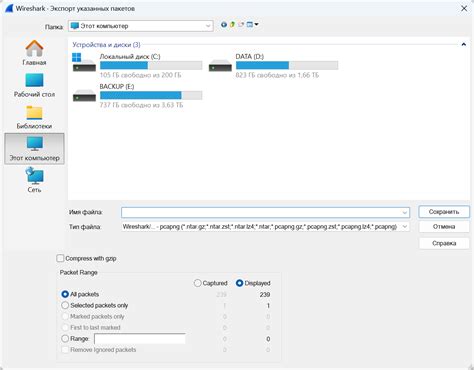Click Displayed count 239 for All packets
Viewport: 474px width, 370px height.
pyautogui.click(x=265, y=295)
